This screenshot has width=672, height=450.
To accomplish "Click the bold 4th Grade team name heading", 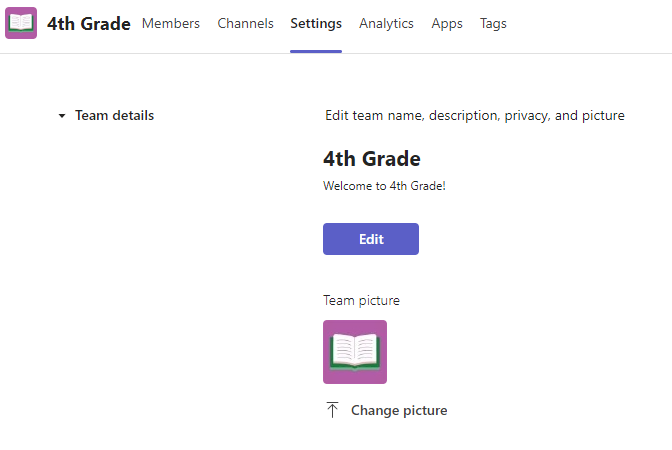I will [372, 159].
